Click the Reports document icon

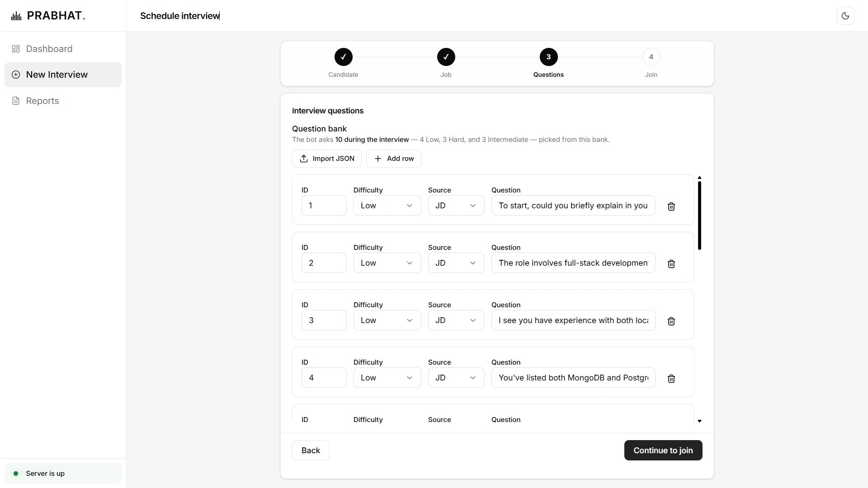click(16, 101)
